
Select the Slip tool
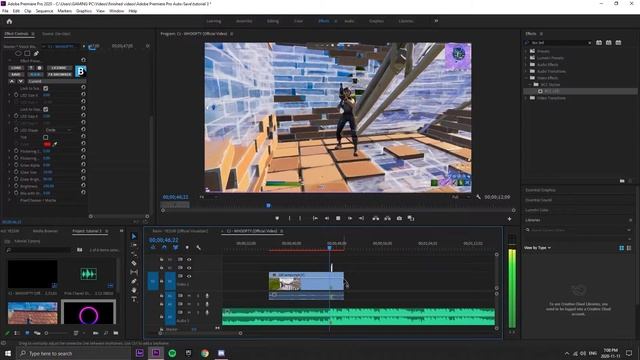(133, 272)
